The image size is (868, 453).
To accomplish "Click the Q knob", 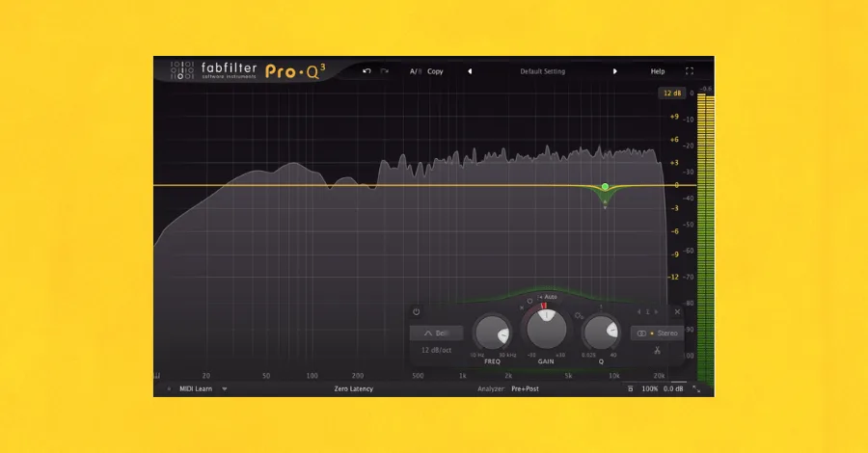I will 601,333.
